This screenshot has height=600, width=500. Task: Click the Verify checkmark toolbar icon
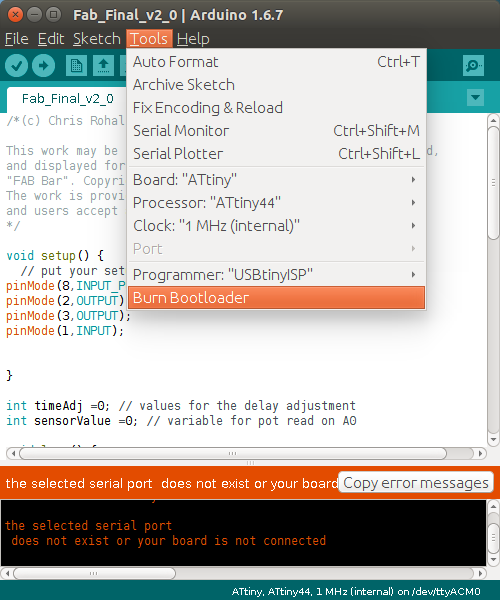(x=16, y=65)
